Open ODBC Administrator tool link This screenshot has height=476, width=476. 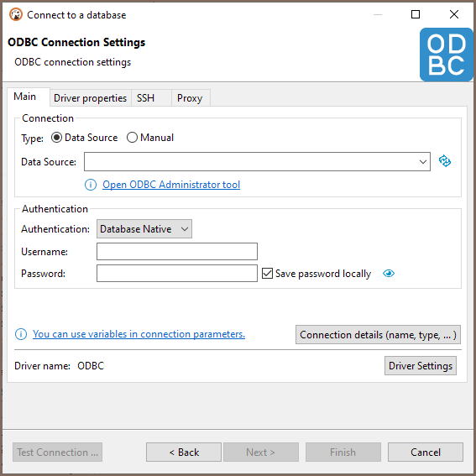click(171, 185)
